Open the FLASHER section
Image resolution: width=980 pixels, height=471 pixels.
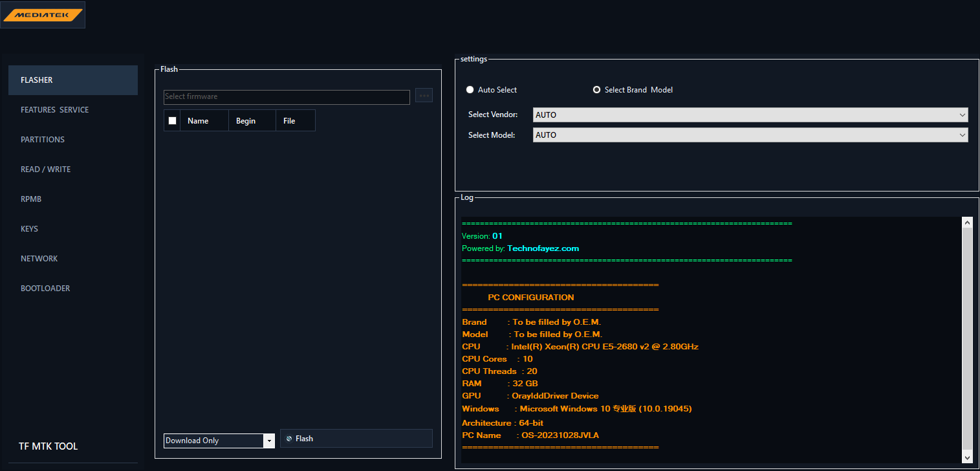[x=73, y=80]
